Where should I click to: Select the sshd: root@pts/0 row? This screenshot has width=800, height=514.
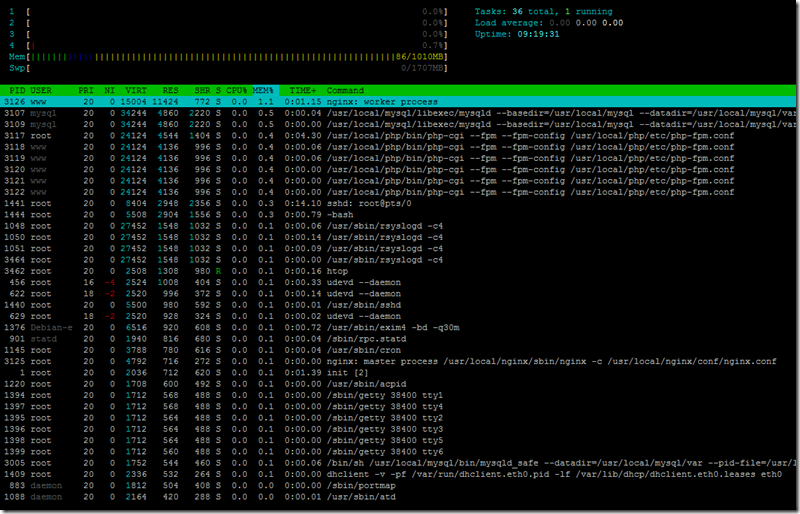(x=398, y=204)
